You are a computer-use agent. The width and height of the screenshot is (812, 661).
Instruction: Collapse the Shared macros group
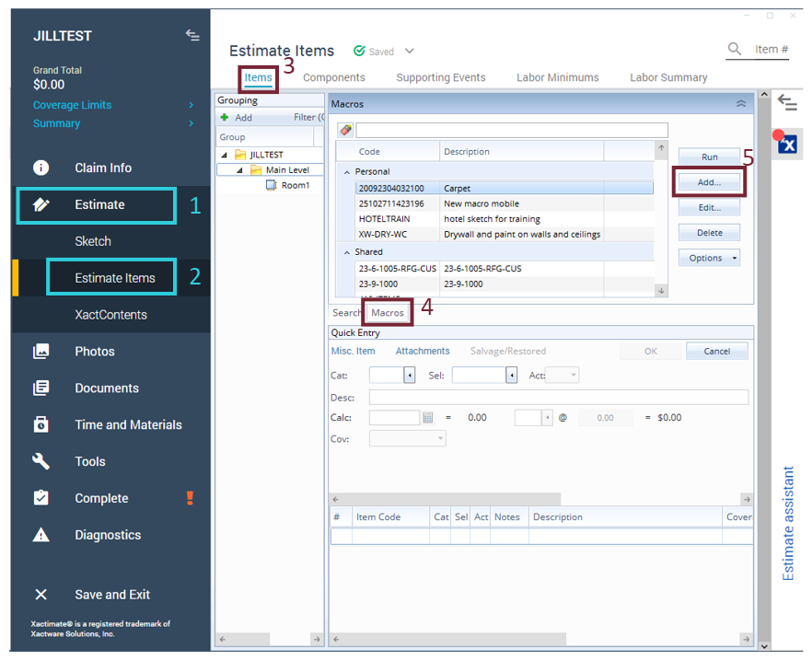347,252
